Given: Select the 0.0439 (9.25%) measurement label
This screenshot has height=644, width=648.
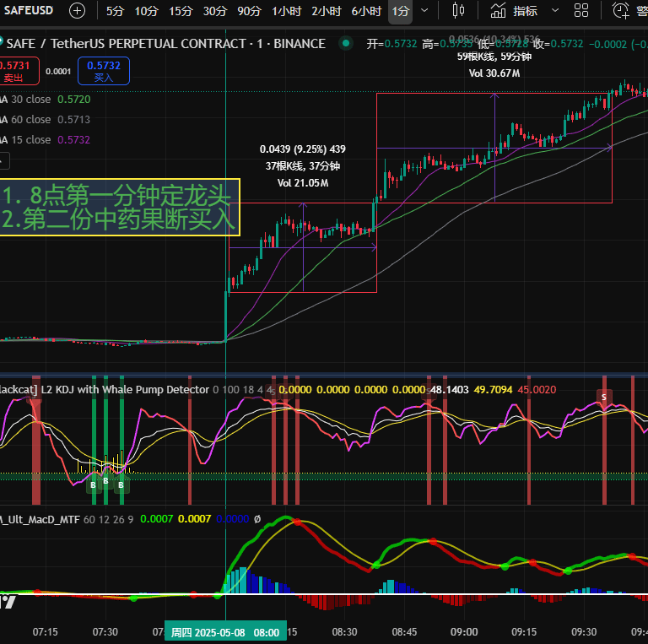Looking at the screenshot, I should tap(303, 149).
